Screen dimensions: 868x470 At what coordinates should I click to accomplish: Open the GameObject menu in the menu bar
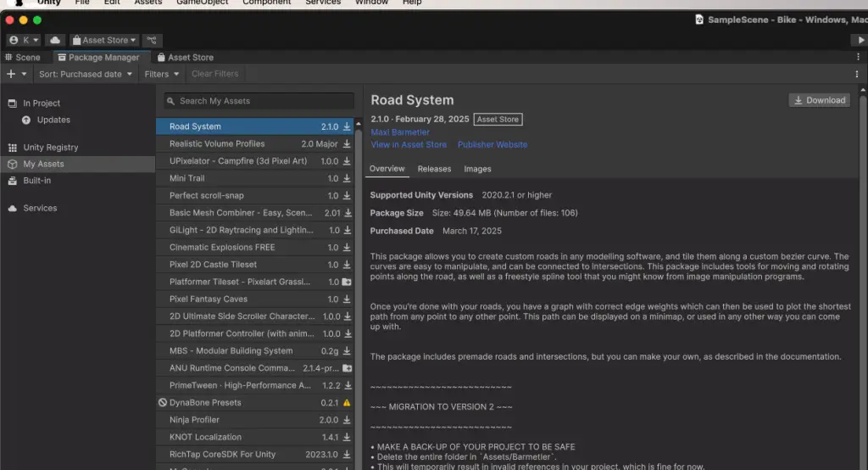tap(201, 3)
